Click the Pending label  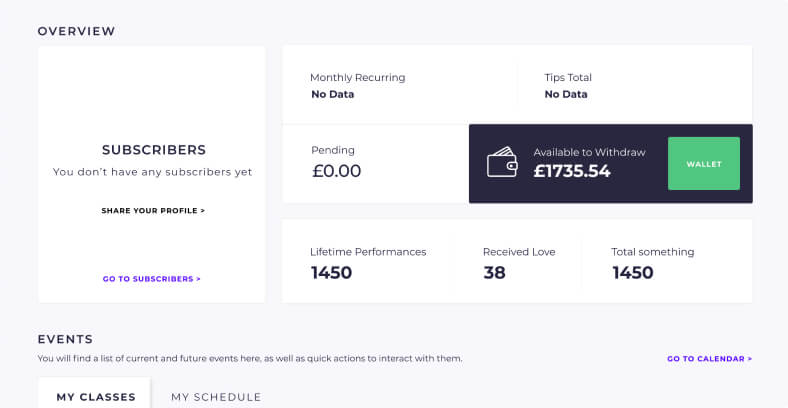coord(333,150)
